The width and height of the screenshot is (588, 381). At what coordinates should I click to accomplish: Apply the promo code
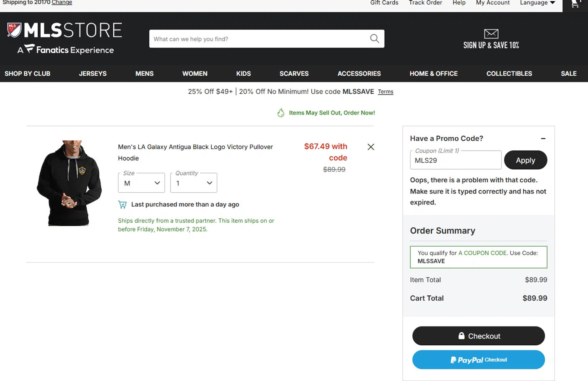coord(525,160)
